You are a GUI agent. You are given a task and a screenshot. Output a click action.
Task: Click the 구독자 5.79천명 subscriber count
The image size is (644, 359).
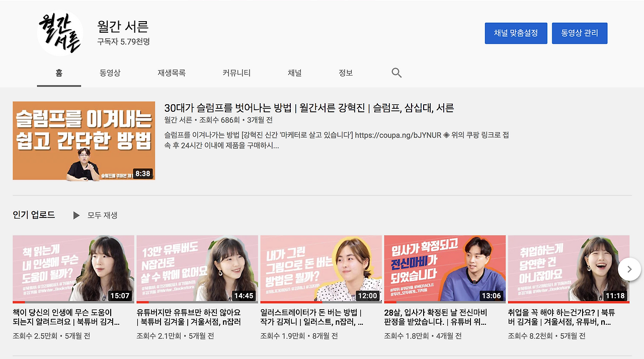point(123,42)
